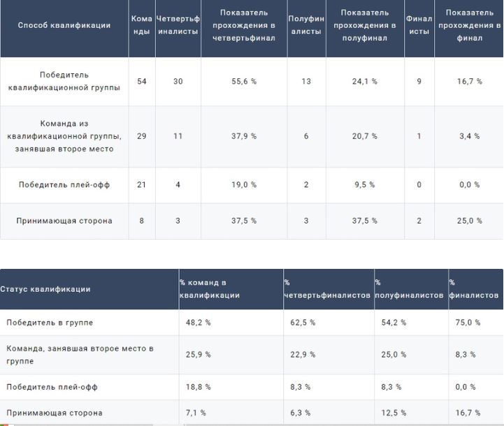The image size is (504, 426).
Task: Select the "20,7 %" cell
Action: point(365,136)
